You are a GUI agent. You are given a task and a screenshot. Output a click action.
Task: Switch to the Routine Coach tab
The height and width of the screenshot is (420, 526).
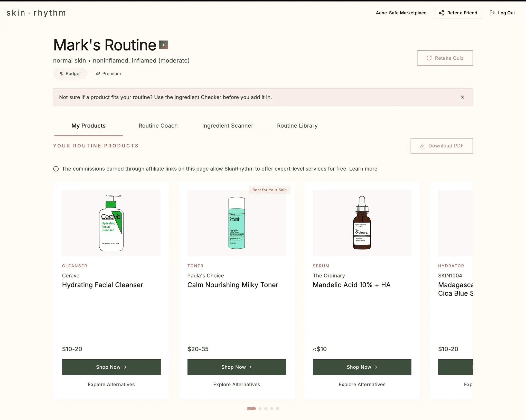click(x=158, y=126)
